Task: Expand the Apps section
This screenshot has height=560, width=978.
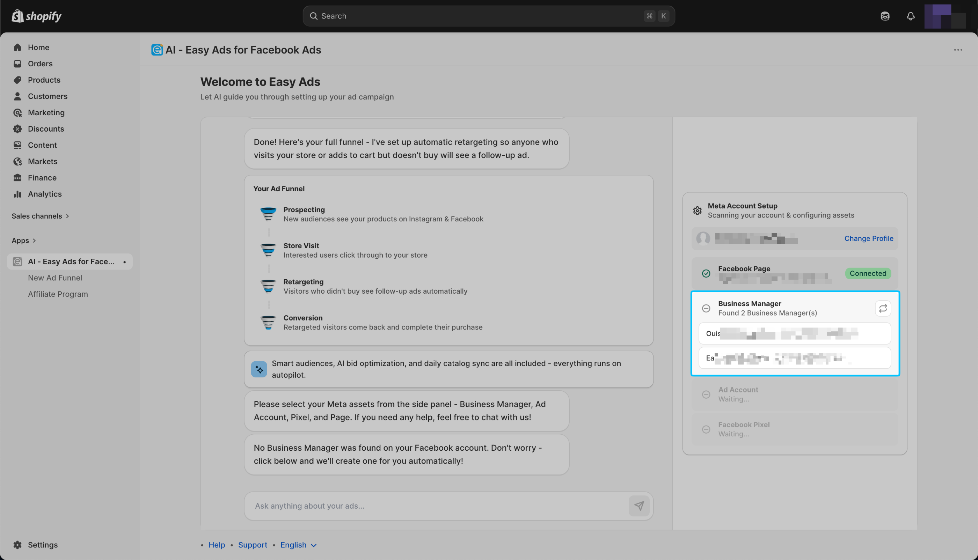Action: [24, 241]
